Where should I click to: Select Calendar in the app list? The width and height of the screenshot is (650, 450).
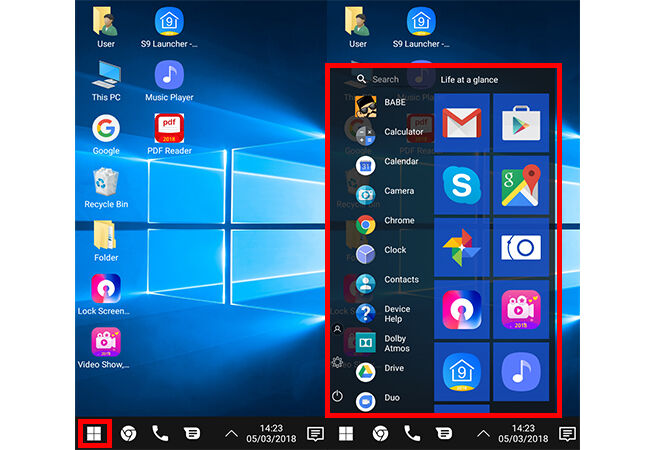coord(387,164)
